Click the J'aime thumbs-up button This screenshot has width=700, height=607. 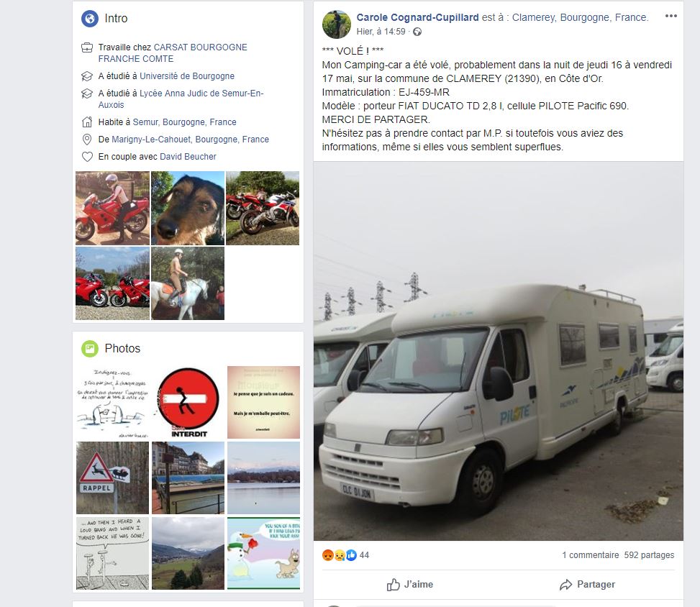(x=410, y=584)
